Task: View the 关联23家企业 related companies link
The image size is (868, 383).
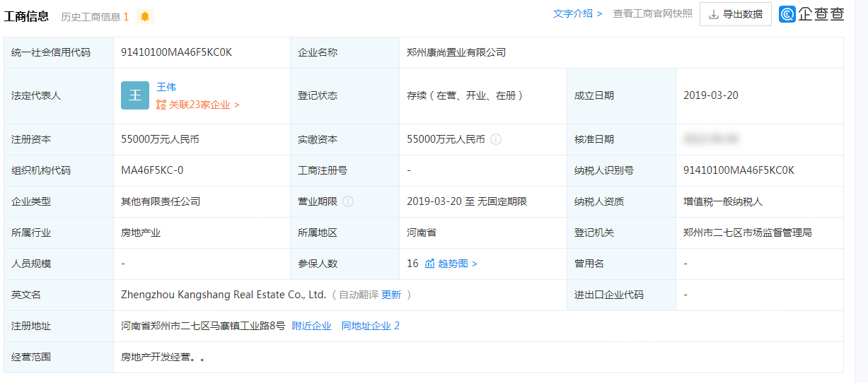Action: coord(204,105)
